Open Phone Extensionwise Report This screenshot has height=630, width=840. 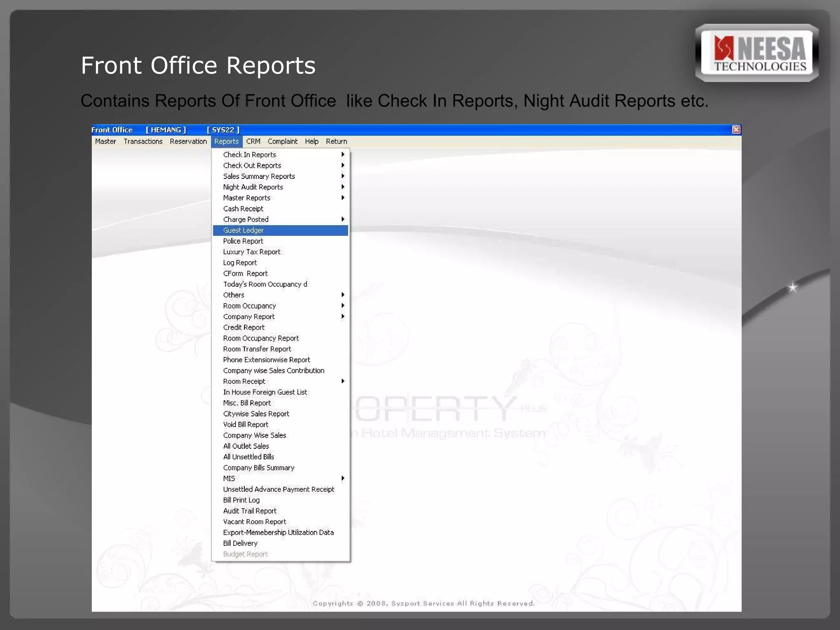(281, 360)
